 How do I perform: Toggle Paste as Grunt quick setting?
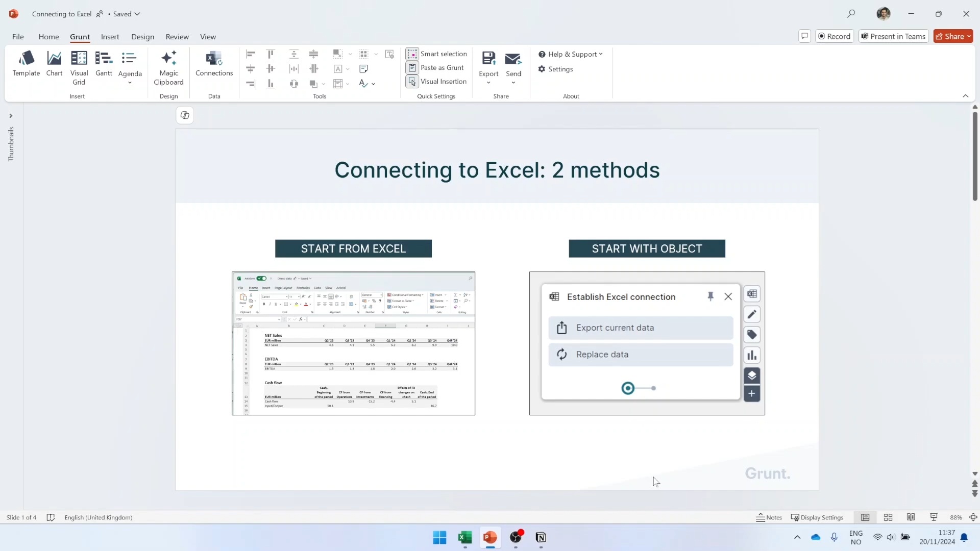435,68
